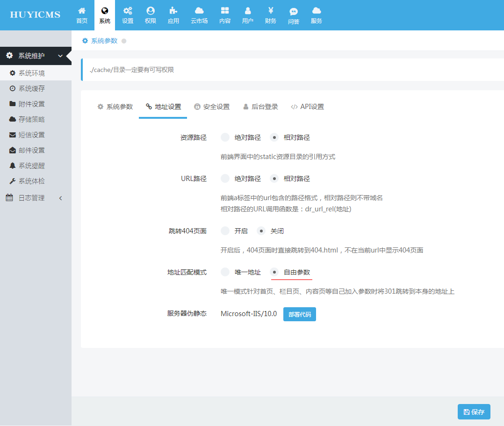Open 系统缓存 in the sidebar
The image size is (504, 426).
coord(31,88)
